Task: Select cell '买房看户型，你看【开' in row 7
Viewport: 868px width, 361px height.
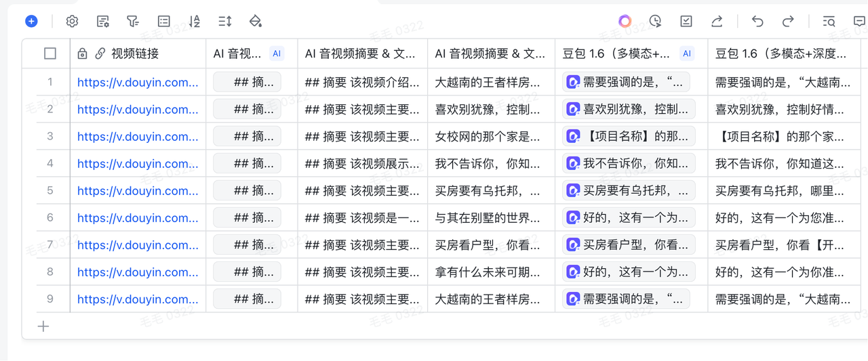Action: [x=785, y=245]
